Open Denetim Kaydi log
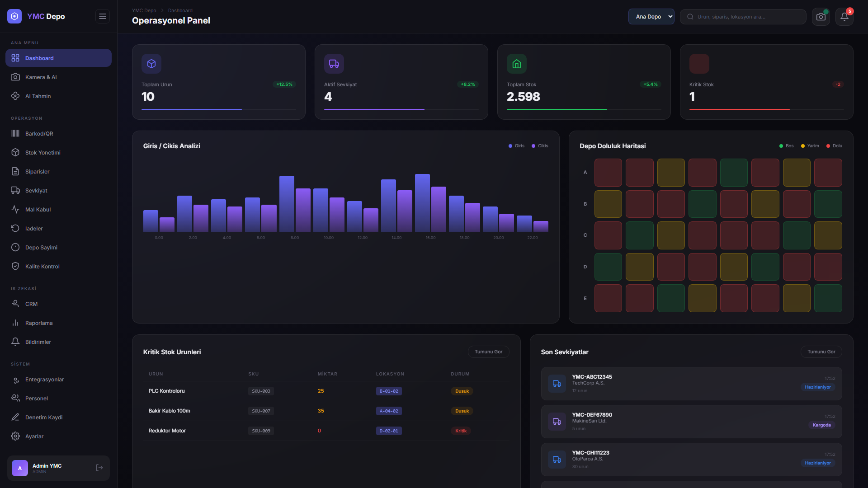The width and height of the screenshot is (868, 488). click(x=58, y=417)
